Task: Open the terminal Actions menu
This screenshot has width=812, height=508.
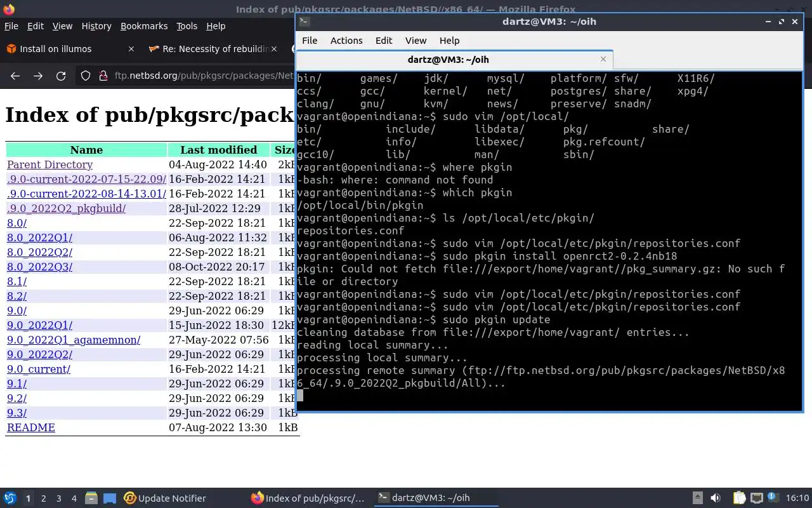Action: coord(346,40)
